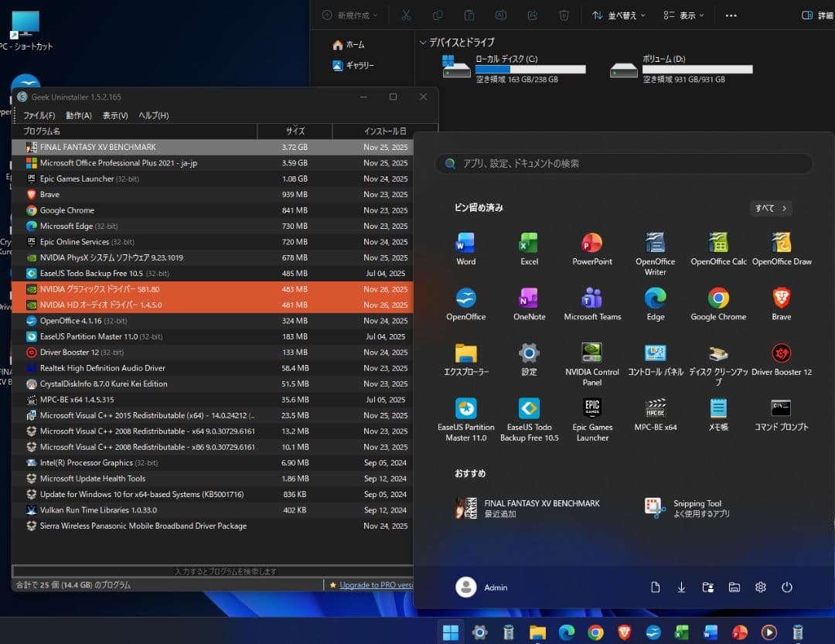835x644 pixels.
Task: Launch Driver Booster 12 from the Start menu
Action: (x=781, y=353)
